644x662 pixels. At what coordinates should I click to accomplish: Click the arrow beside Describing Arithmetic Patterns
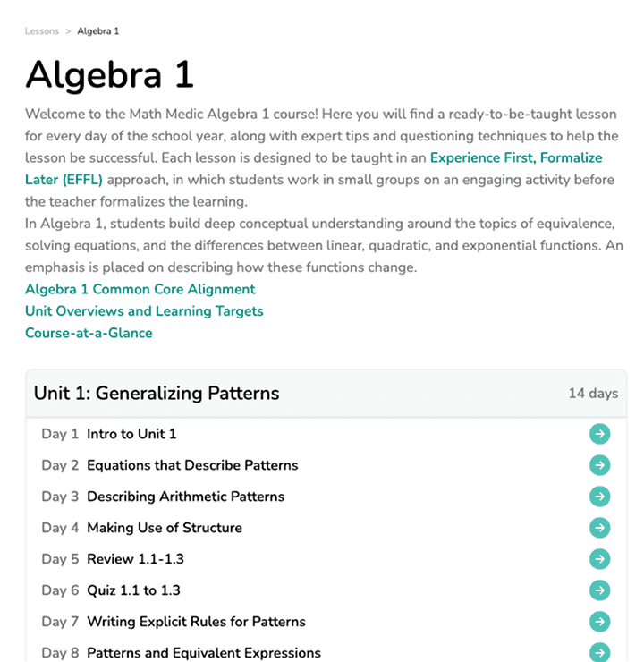point(599,496)
